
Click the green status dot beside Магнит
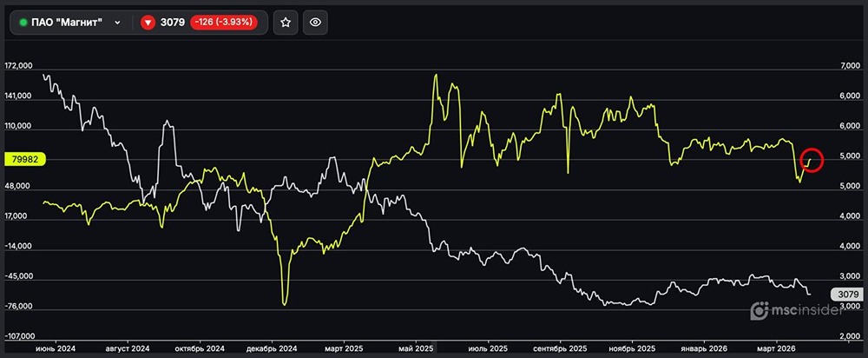[x=23, y=23]
